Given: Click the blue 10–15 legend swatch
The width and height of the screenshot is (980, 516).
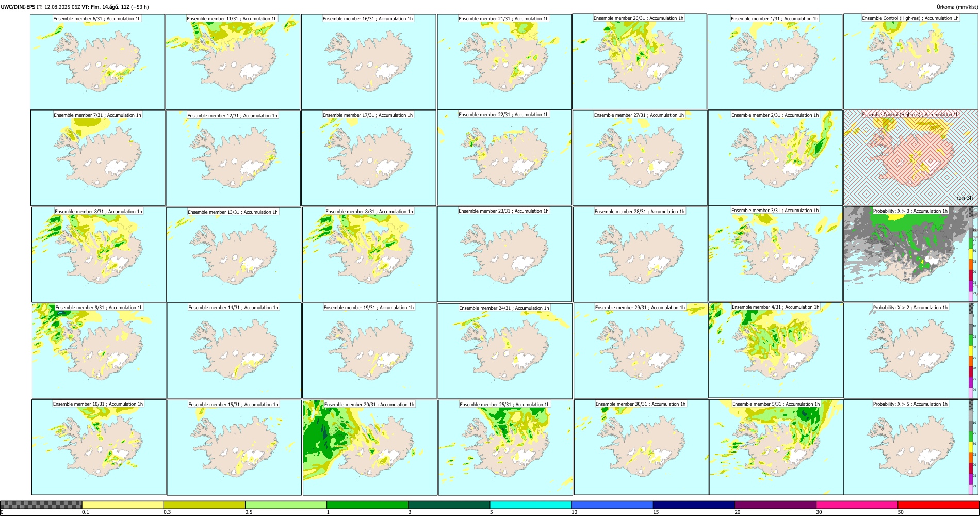Looking at the screenshot, I should [x=612, y=505].
